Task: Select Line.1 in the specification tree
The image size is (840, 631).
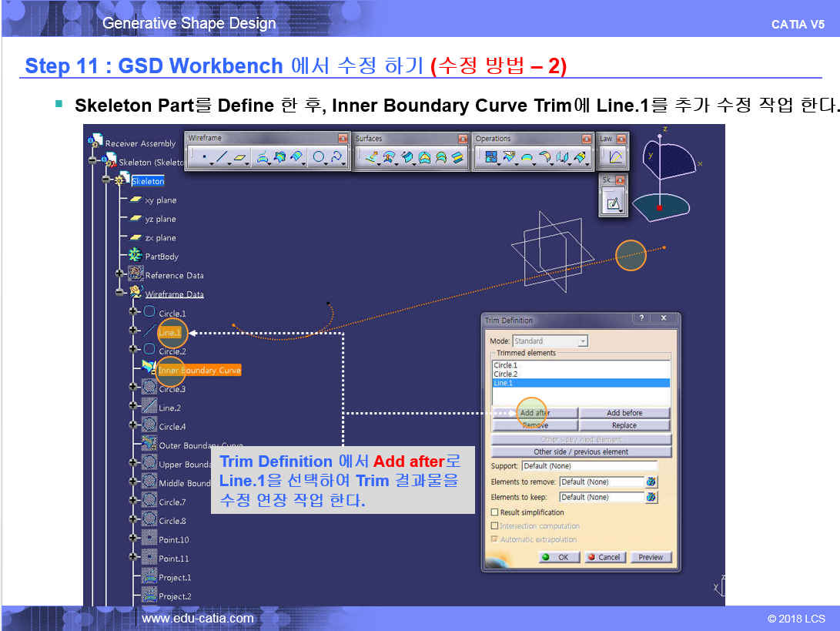Action: 169,333
